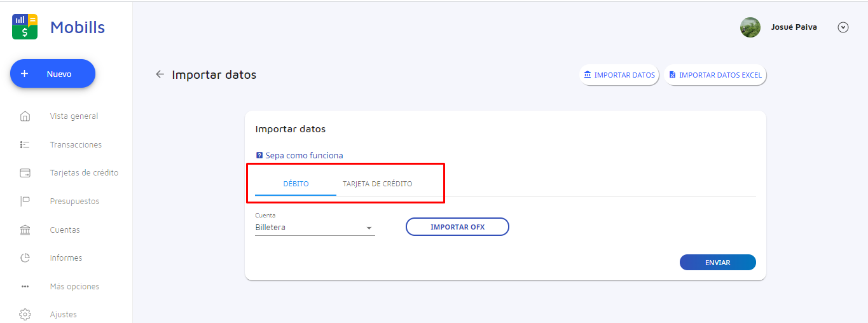Screen dimensions: 868x323
Task: Click the Nuevo button
Action: pos(53,74)
